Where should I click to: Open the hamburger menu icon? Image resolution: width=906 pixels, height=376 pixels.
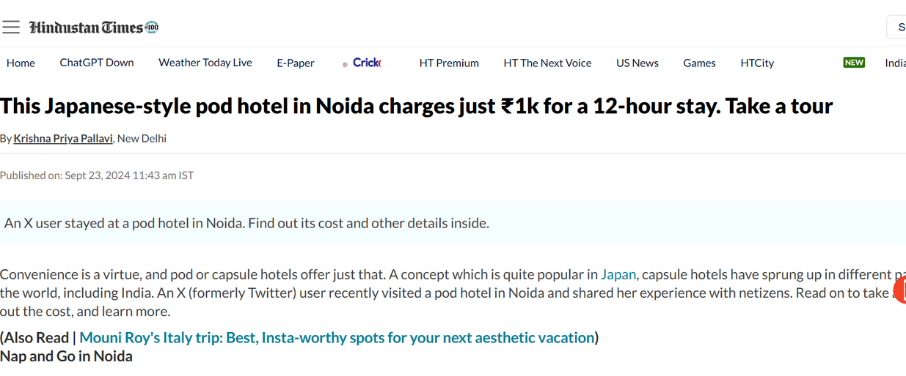(x=10, y=27)
